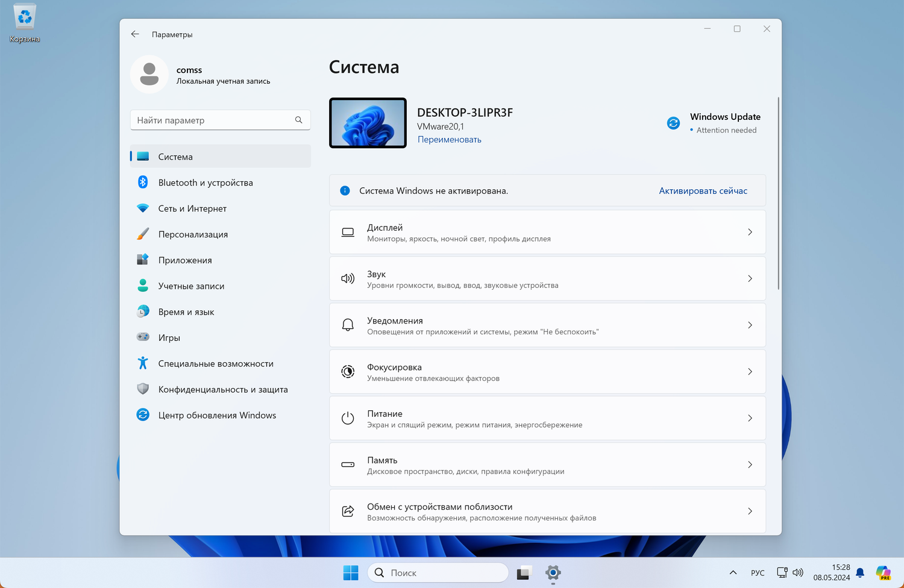Click the network icon in system tray
Screen dimensions: 904x588
click(782, 572)
